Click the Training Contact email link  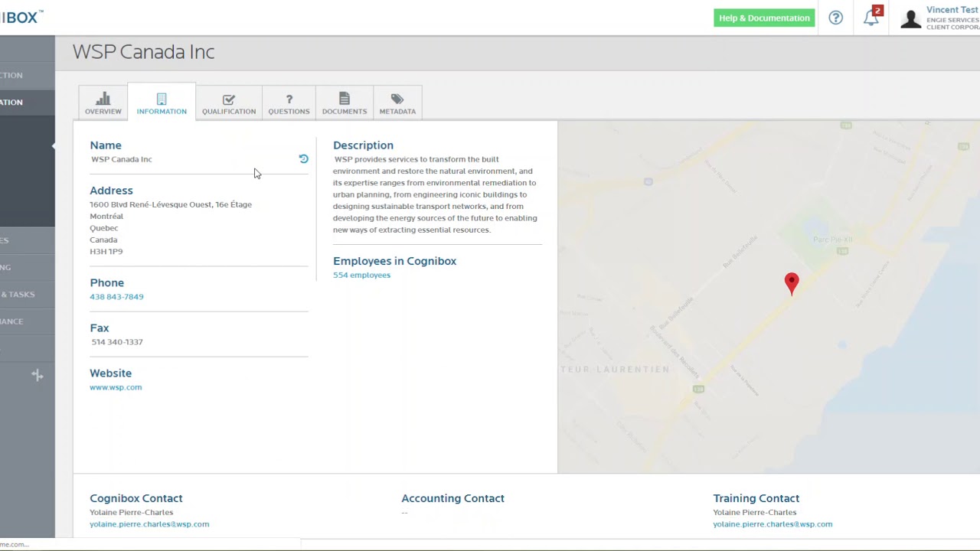[773, 524]
